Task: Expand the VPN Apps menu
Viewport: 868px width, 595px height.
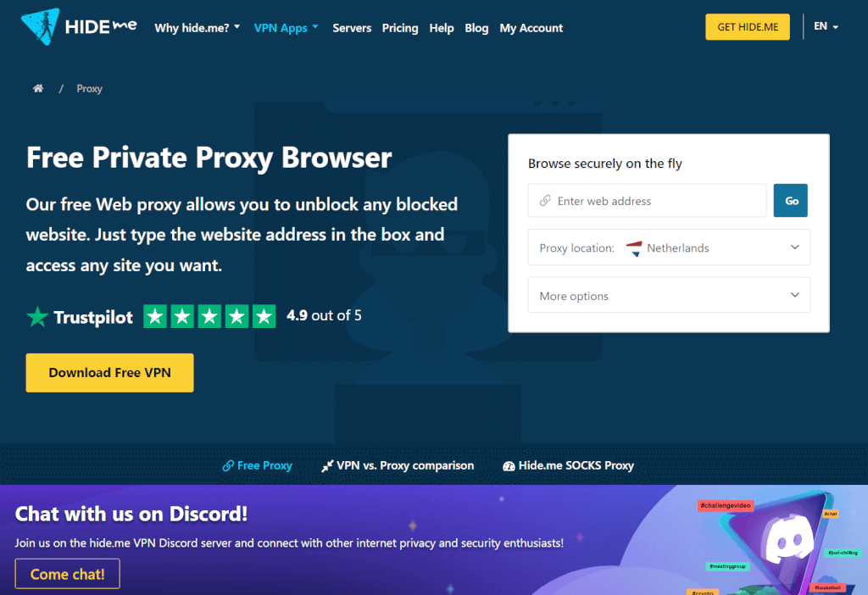Action: coord(287,28)
